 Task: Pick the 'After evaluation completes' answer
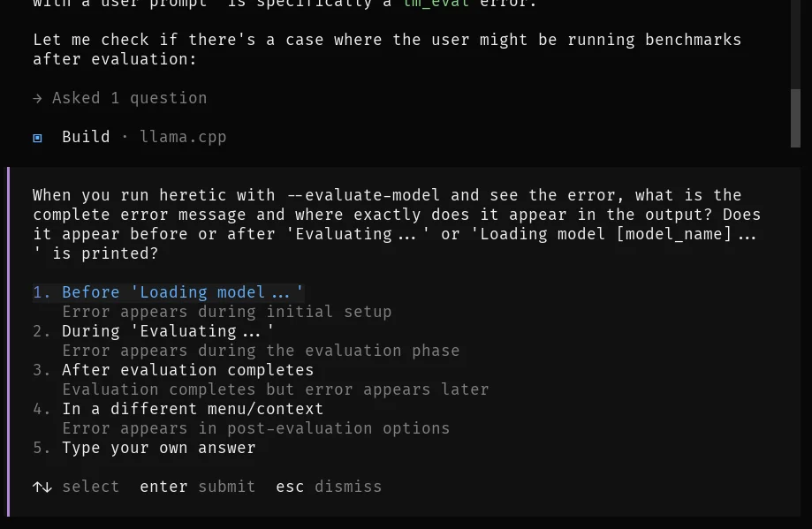coord(187,370)
